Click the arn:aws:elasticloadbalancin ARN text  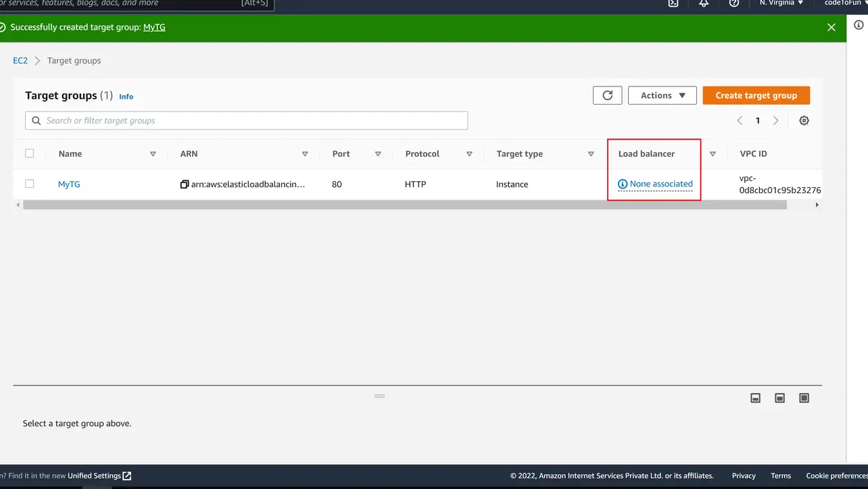[x=248, y=184]
